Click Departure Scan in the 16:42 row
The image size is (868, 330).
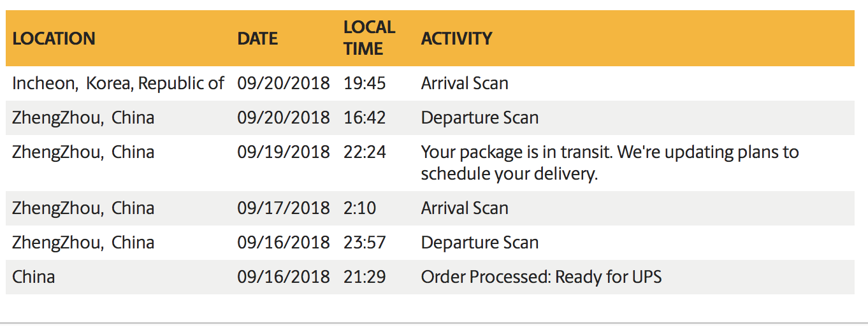point(480,118)
